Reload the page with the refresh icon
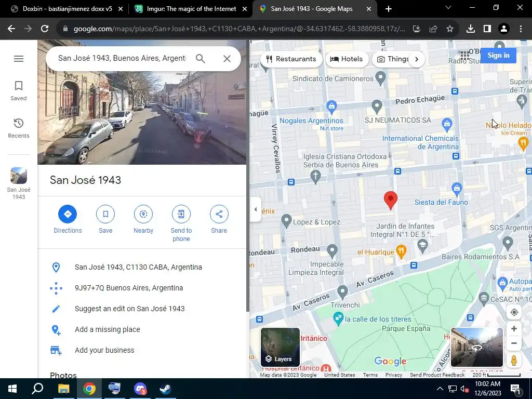 coord(45,29)
